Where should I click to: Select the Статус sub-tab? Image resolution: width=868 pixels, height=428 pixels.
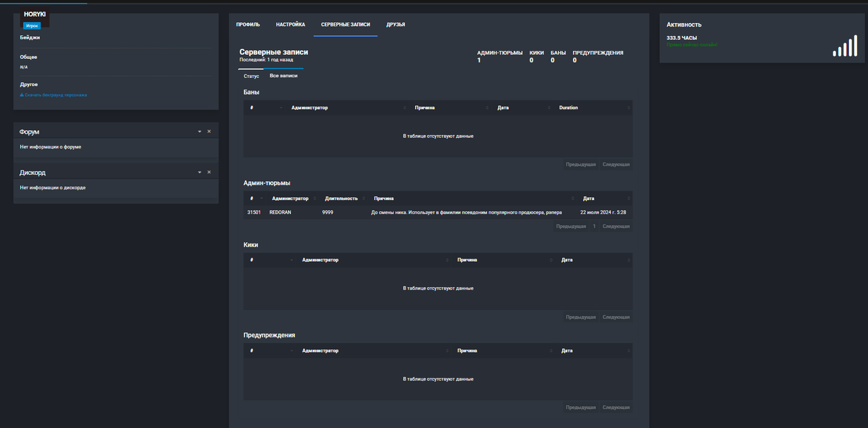(252, 76)
